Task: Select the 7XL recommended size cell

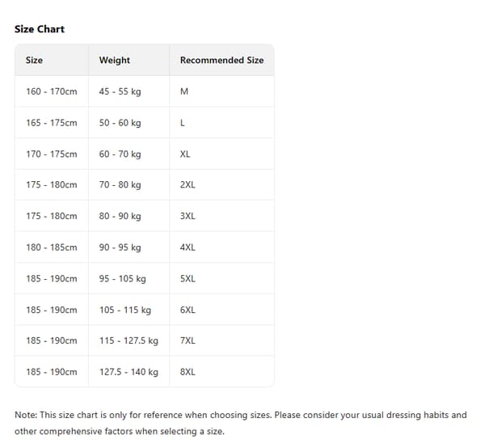Action: (x=221, y=340)
